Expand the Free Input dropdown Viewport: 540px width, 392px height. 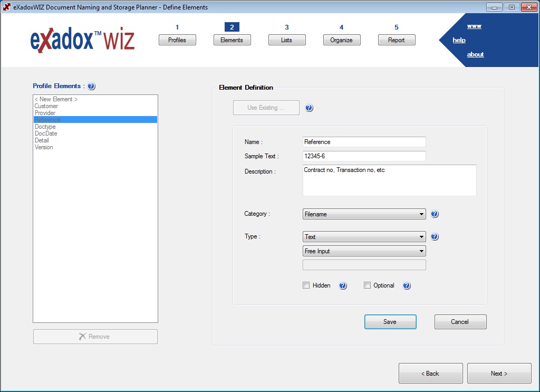(x=364, y=251)
